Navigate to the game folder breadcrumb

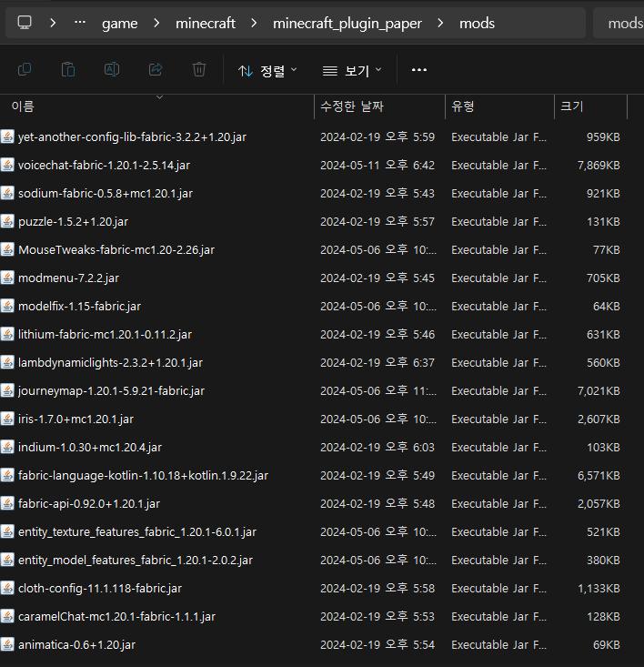(x=119, y=23)
